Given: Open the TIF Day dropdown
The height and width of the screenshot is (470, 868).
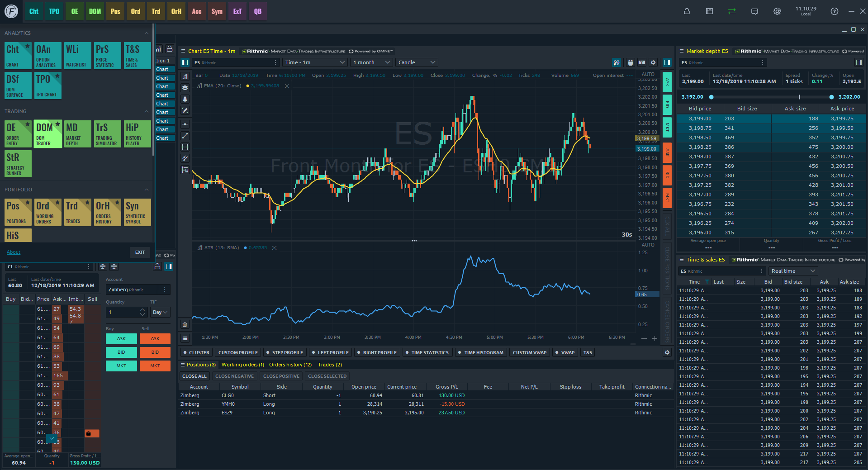Looking at the screenshot, I should click(160, 312).
